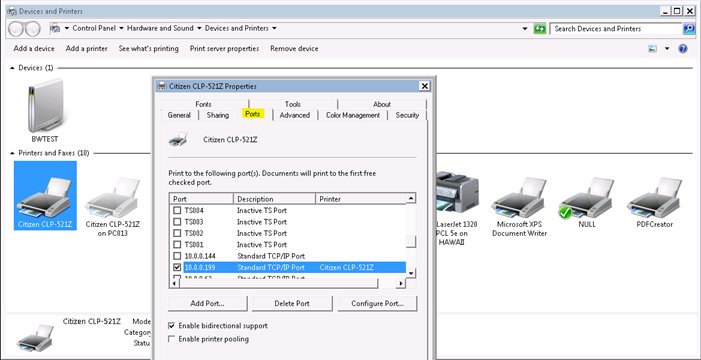This screenshot has height=360, width=701.
Task: Click the Back navigation arrow
Action: (x=16, y=29)
